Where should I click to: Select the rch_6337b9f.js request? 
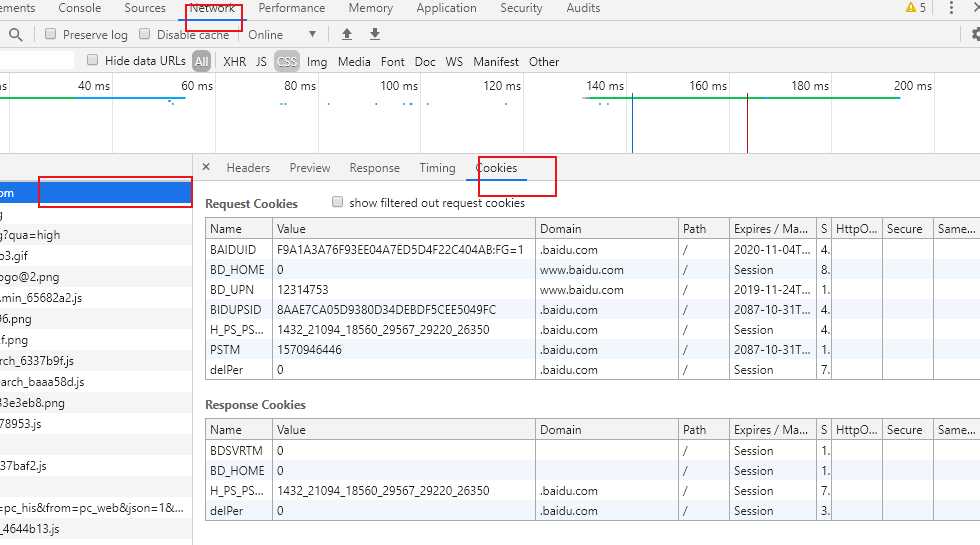pyautogui.click(x=96, y=361)
